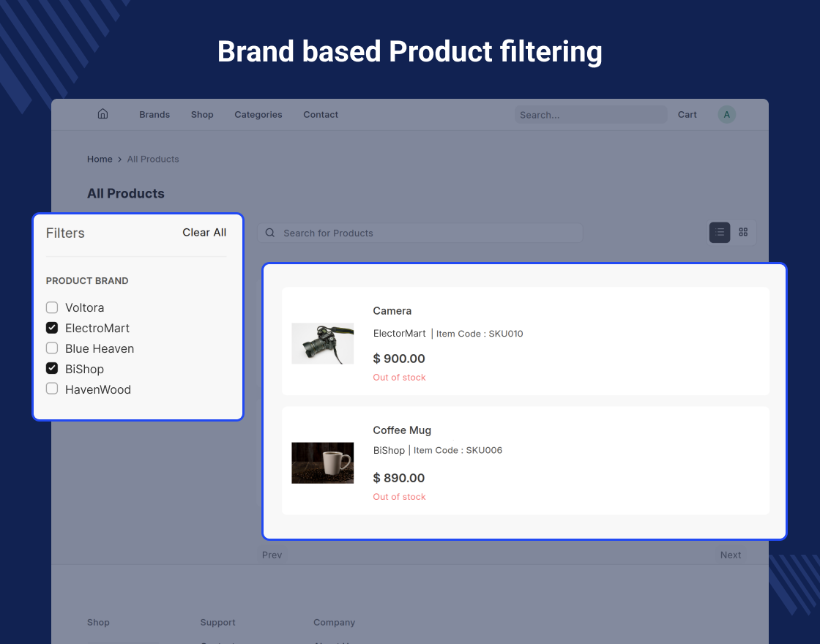820x644 pixels.
Task: Click Item Code : SKU010 text
Action: [x=480, y=334]
